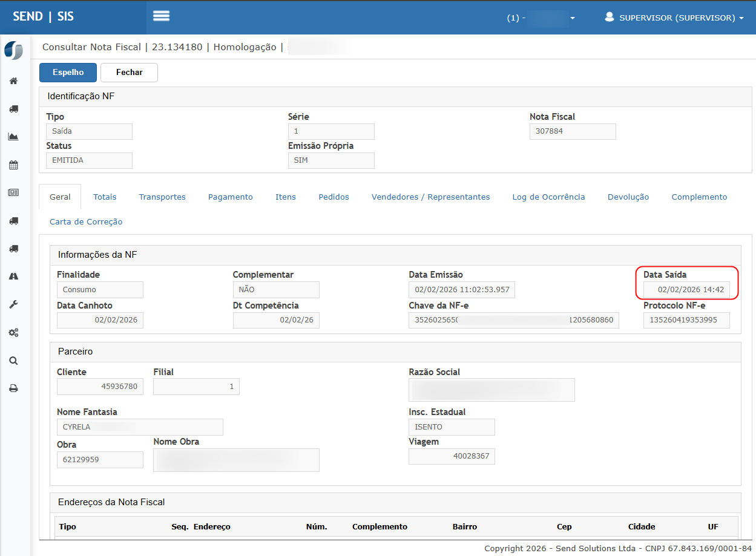This screenshot has width=756, height=556.
Task: Click the magnifier search sidebar icon
Action: coord(13,361)
